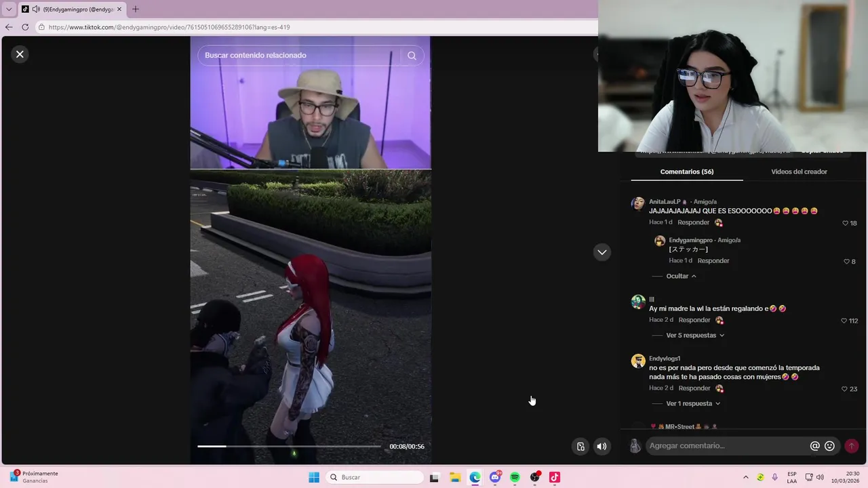The height and width of the screenshot is (488, 868).
Task: Click the Agregar comentario field
Action: 727,446
